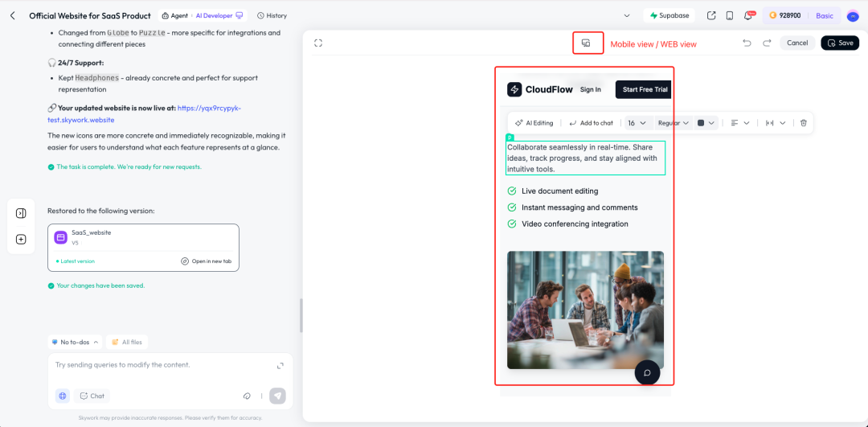Click into the chat query input
The height and width of the screenshot is (427, 868).
[161, 366]
